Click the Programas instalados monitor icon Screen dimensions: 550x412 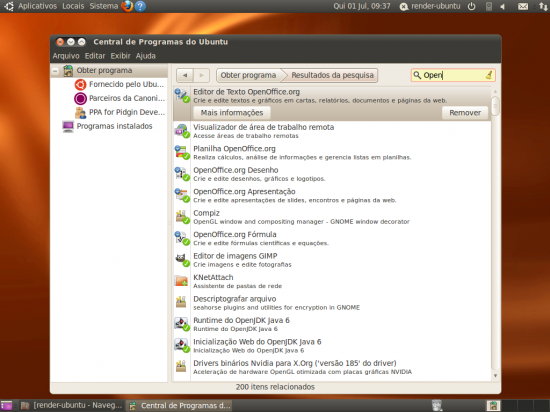(68, 126)
